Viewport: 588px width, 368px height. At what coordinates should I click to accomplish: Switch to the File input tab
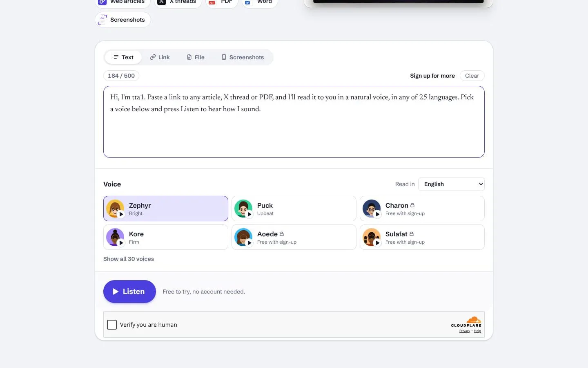pos(196,57)
